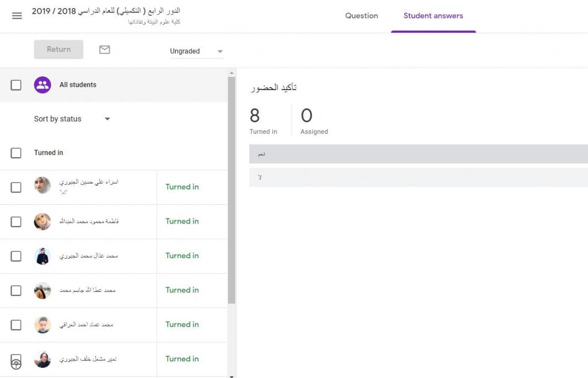588x378 pixels.
Task: Tick the Turned in group checkbox
Action: click(16, 153)
